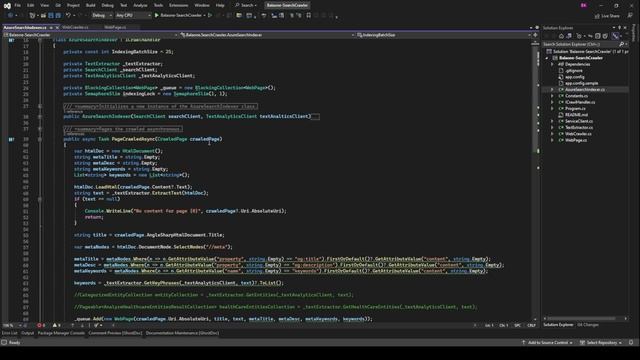Open the Debug menu
Image resolution: width=640 pixels, height=360 pixels.
107,5
